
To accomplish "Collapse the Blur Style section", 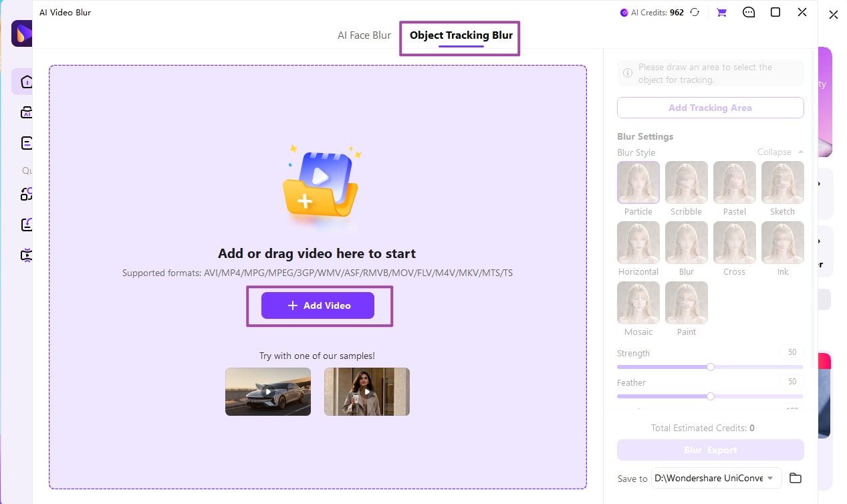I will [780, 152].
